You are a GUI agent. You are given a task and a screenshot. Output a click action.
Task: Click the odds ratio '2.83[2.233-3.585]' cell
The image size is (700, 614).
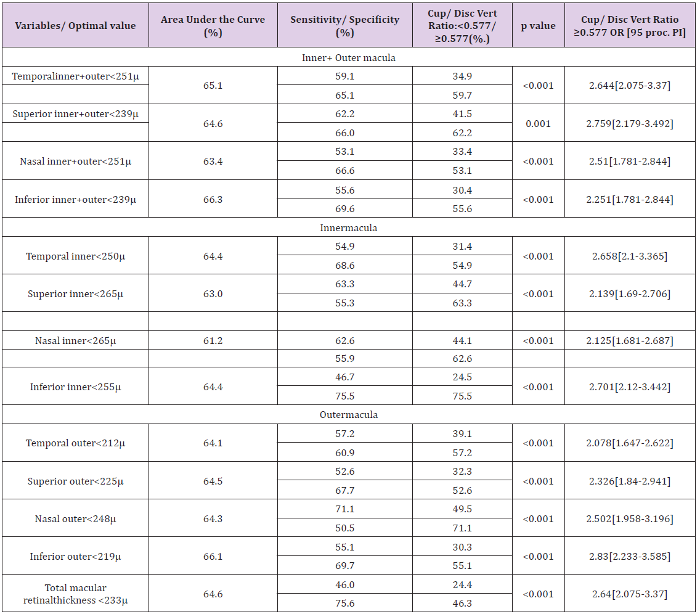[630, 556]
